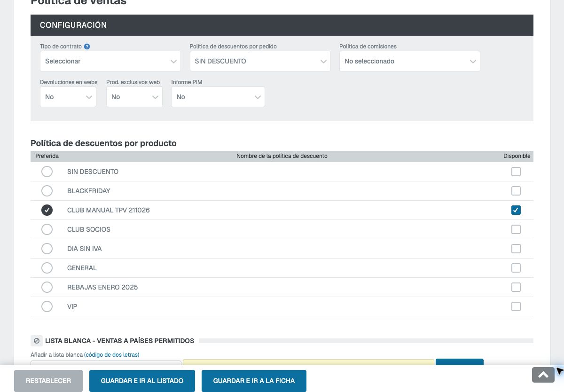The width and height of the screenshot is (564, 392).
Task: Uncheck Disponible for CLUB MANUAL TPV 211026
Action: pyautogui.click(x=516, y=210)
